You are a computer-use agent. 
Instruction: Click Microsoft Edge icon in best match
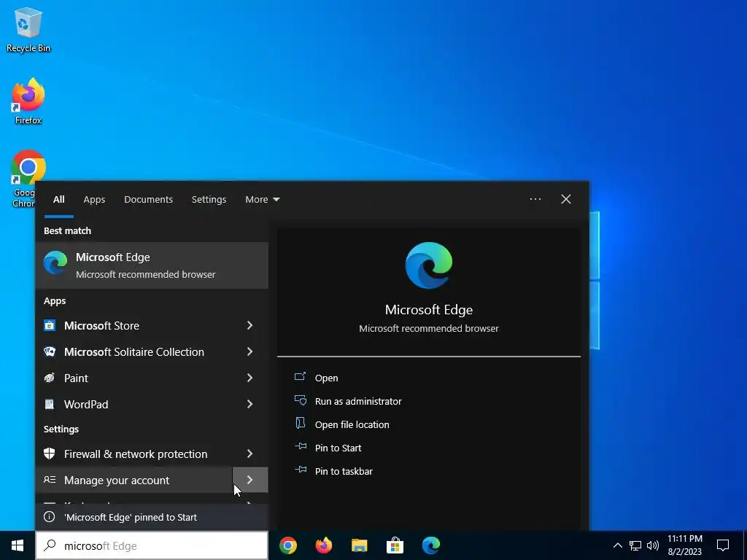coord(55,262)
